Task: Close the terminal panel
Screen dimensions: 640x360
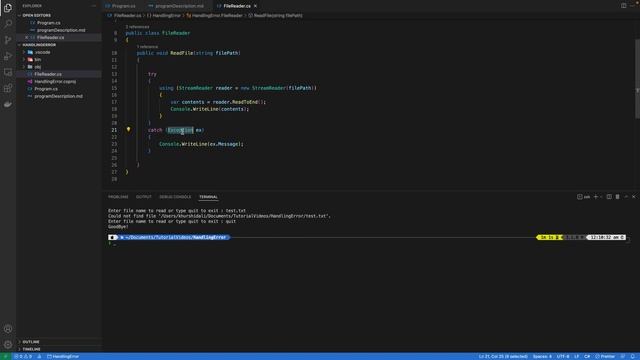Action: point(634,197)
